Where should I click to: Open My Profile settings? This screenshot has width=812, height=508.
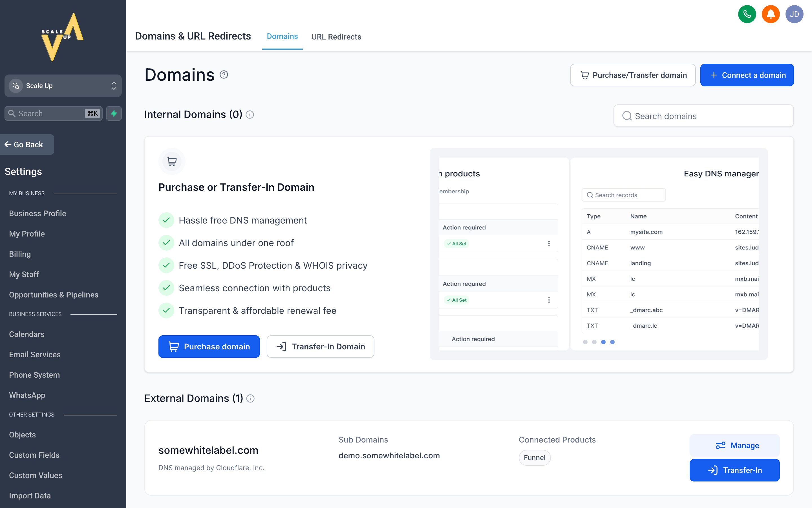[x=27, y=234]
